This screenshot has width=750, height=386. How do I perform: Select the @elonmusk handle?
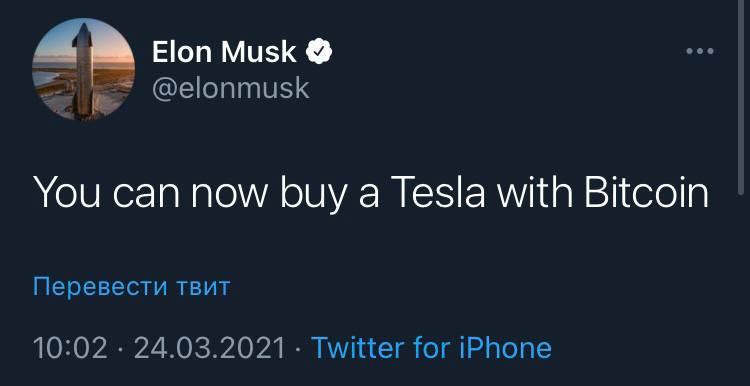[231, 88]
